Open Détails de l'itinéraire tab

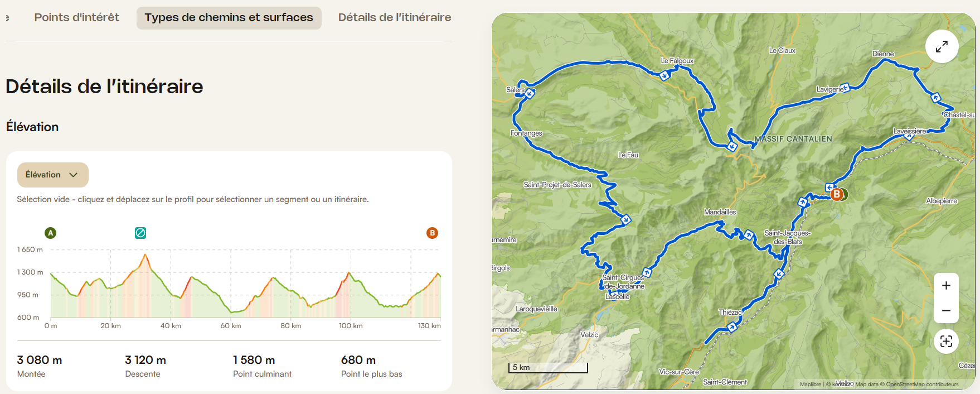coord(395,17)
